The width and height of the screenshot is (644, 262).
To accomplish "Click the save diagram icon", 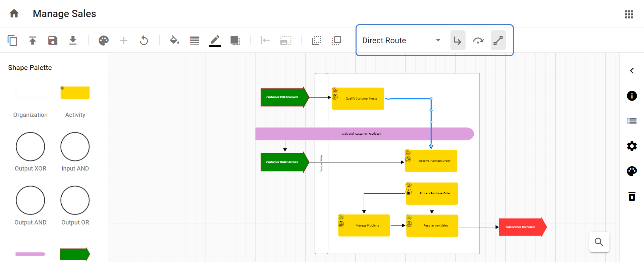I will (53, 41).
